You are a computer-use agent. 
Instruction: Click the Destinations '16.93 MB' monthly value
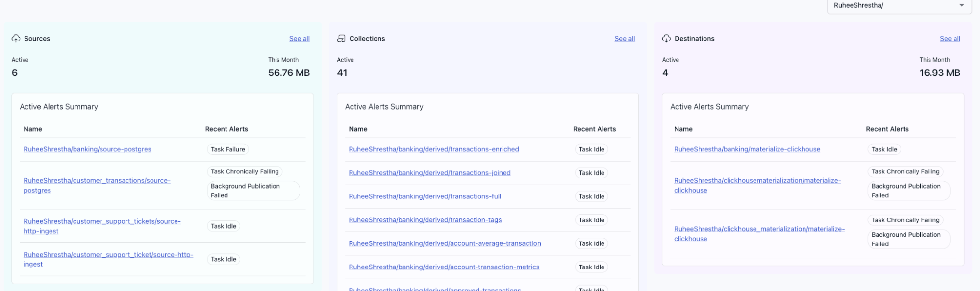[x=940, y=73]
